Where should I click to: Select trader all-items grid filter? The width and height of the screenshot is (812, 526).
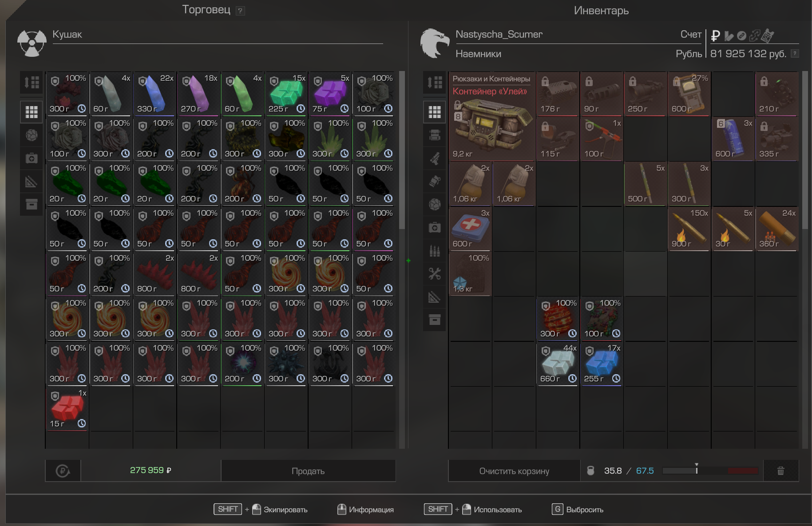[32, 112]
